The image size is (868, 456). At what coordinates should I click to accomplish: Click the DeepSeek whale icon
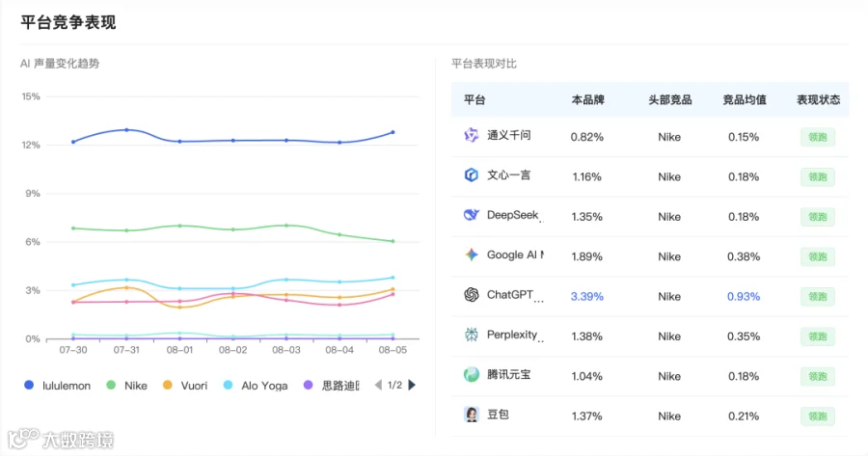471,215
